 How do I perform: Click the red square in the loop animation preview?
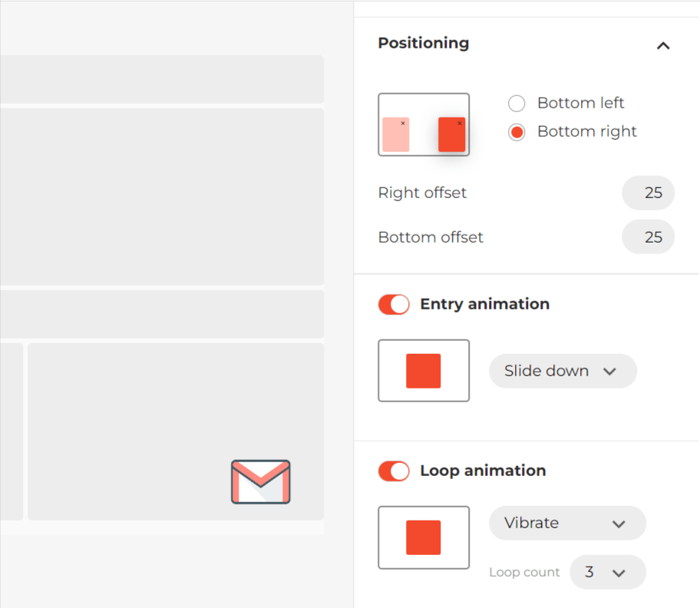click(423, 537)
